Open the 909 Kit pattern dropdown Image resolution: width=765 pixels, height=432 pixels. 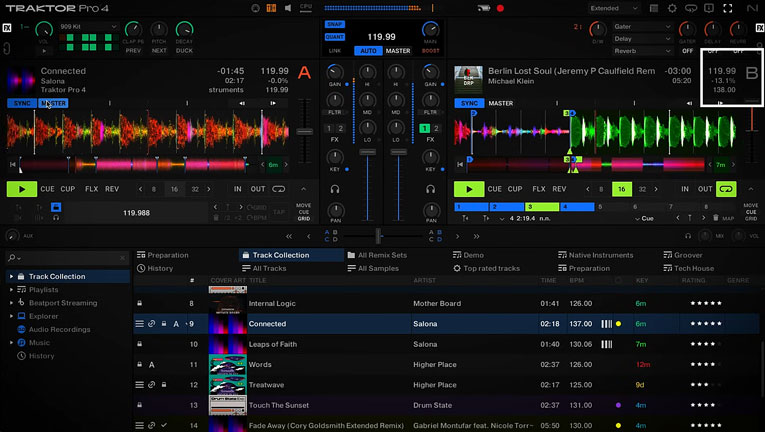coord(88,26)
